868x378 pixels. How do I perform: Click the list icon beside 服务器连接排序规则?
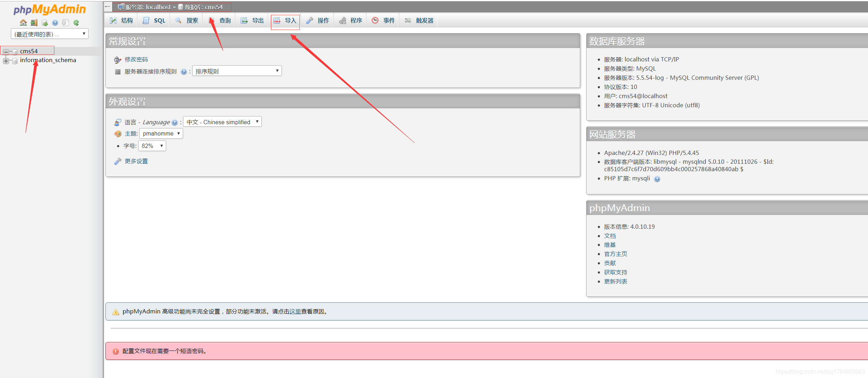(x=117, y=72)
